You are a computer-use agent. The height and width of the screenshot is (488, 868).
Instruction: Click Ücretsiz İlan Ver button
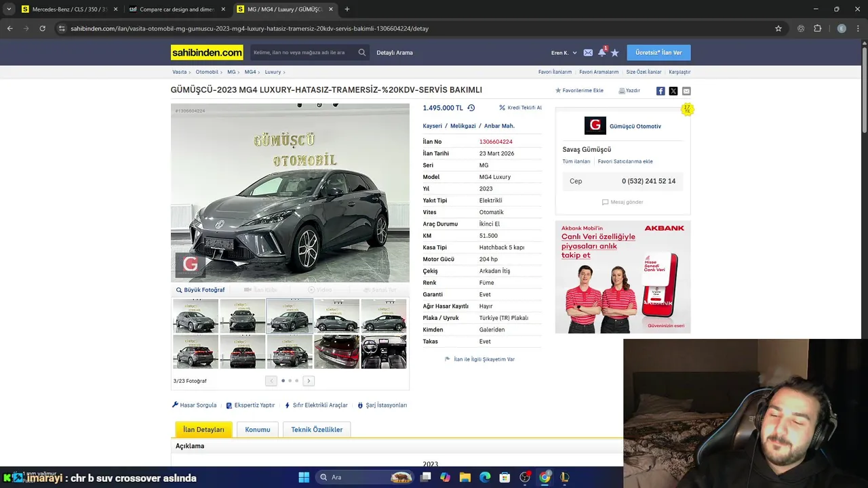(658, 53)
